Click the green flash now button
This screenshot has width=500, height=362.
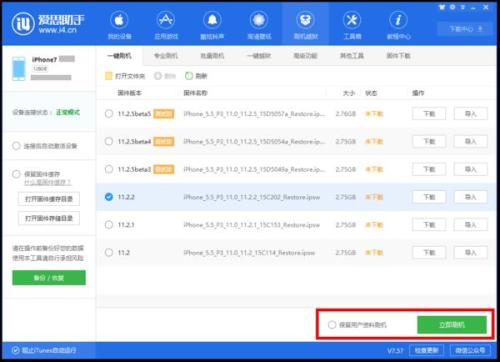tap(452, 325)
